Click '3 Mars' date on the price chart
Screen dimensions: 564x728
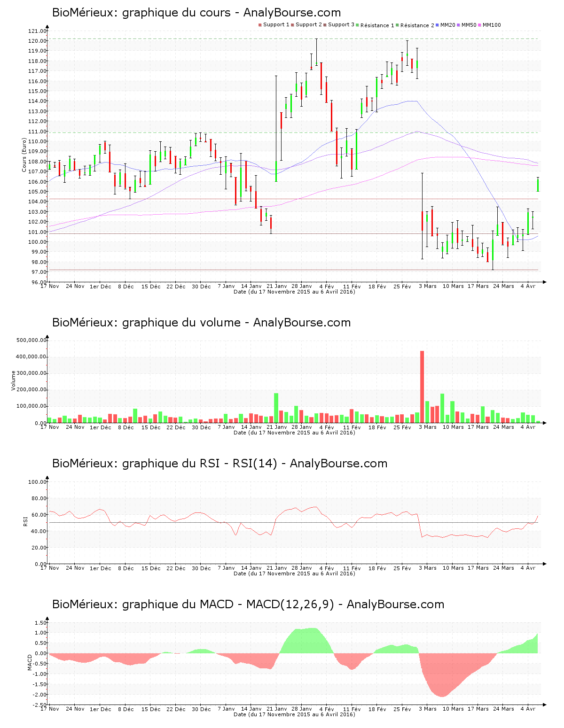(428, 286)
